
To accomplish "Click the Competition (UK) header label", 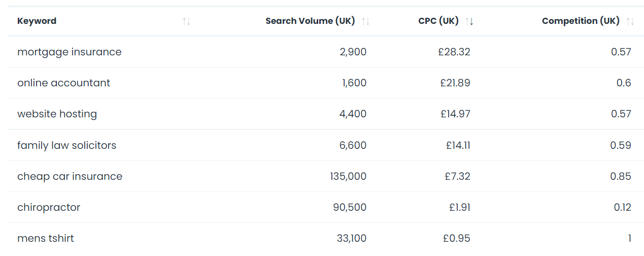I will [x=580, y=21].
